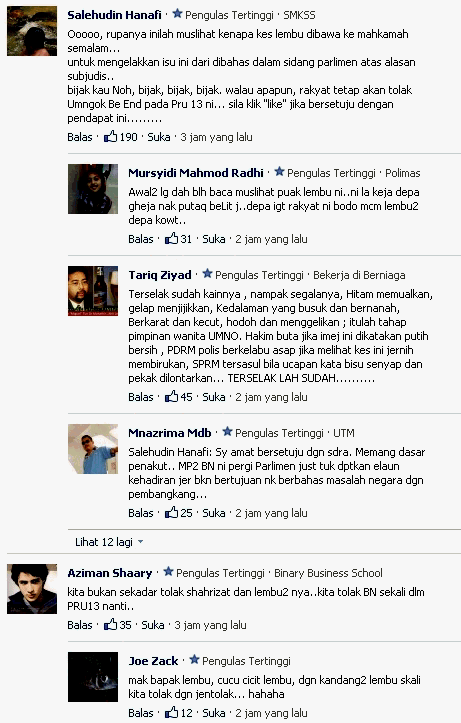Viewport: 461px width, 723px height.
Task: Open Tariq Ziyad's profile picture
Action: (x=93, y=291)
